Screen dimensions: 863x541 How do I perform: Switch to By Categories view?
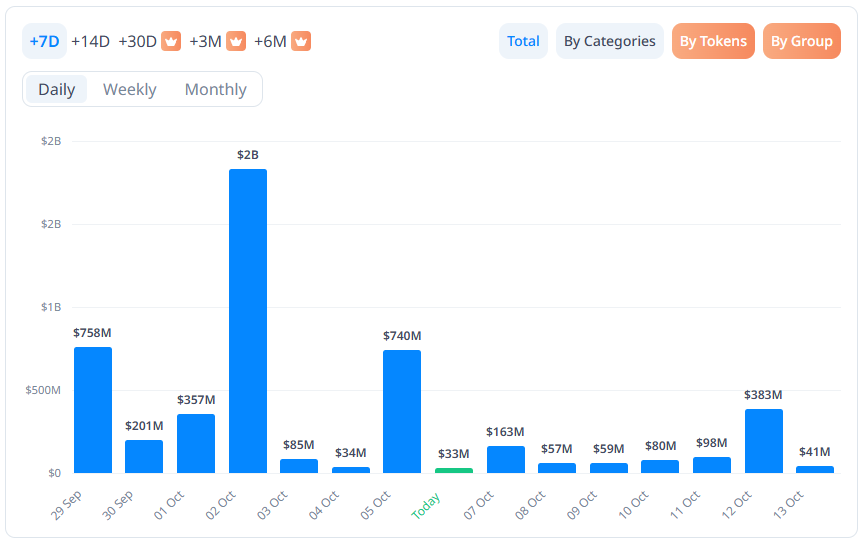(x=610, y=41)
